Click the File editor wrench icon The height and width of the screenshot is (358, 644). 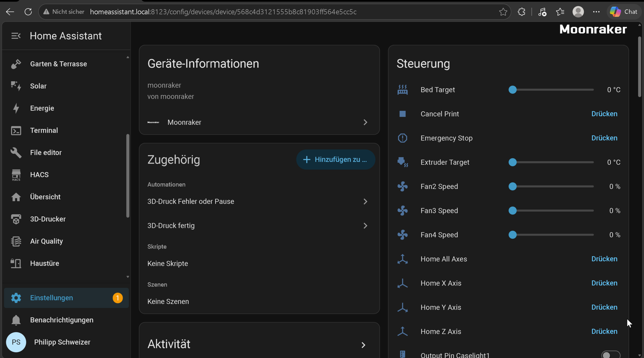point(16,153)
